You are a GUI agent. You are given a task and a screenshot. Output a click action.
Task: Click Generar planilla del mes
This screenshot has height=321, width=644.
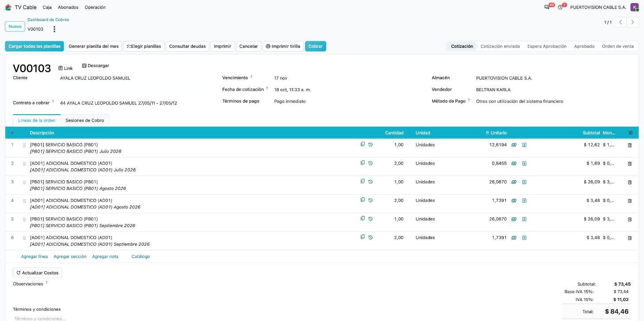point(94,46)
